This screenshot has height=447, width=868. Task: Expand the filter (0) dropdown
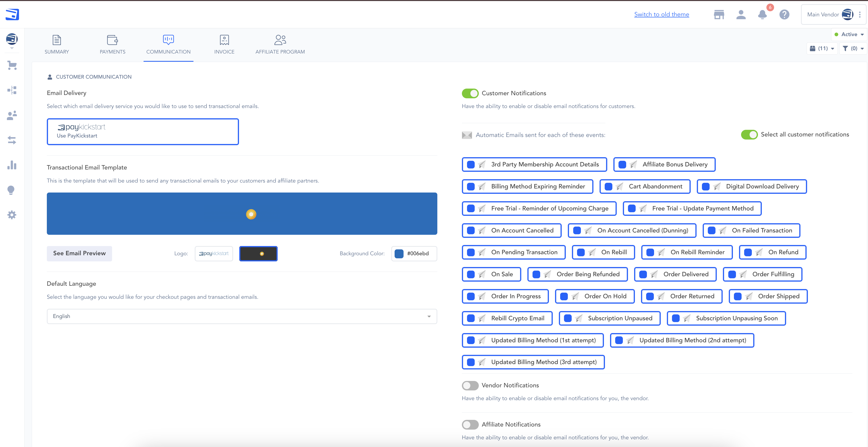coord(853,49)
